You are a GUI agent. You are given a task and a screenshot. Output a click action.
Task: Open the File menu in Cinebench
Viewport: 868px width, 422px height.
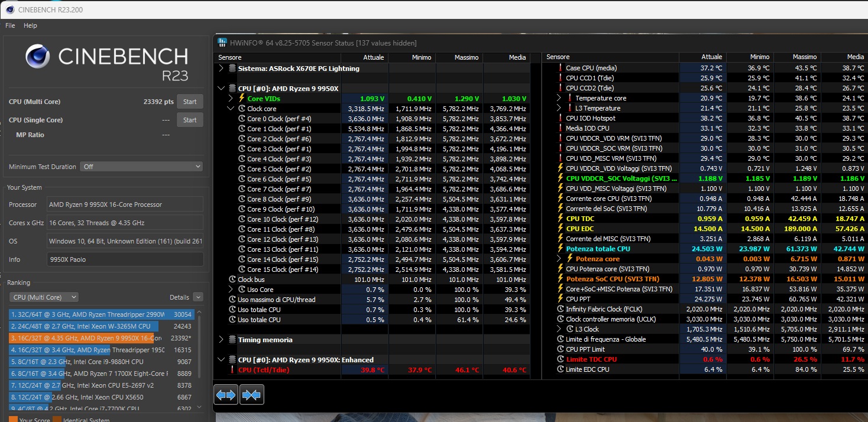pos(10,25)
